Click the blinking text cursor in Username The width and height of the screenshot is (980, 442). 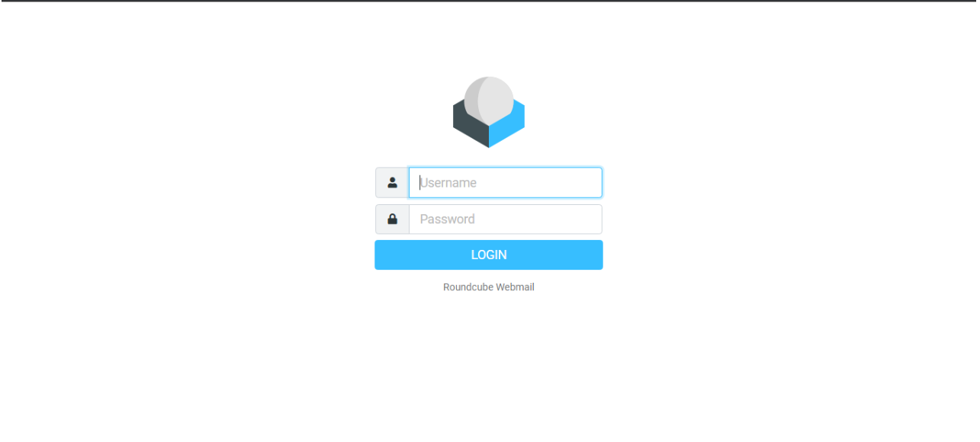420,183
